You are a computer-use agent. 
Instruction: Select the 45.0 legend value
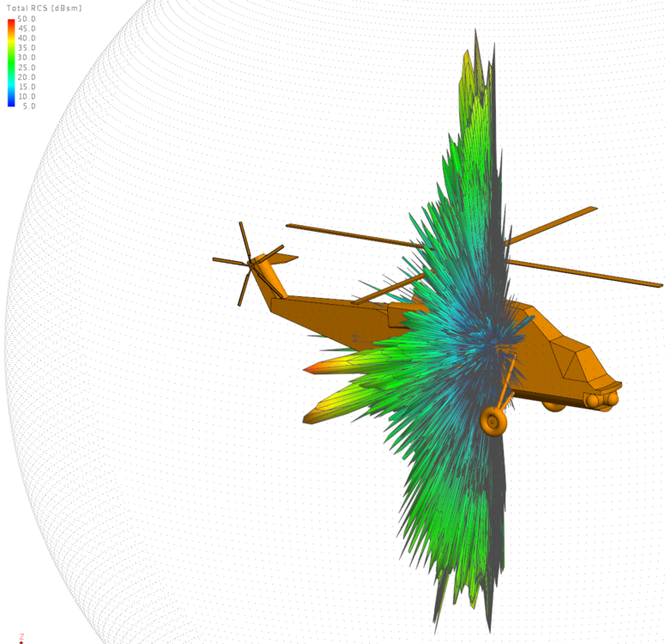click(x=27, y=28)
